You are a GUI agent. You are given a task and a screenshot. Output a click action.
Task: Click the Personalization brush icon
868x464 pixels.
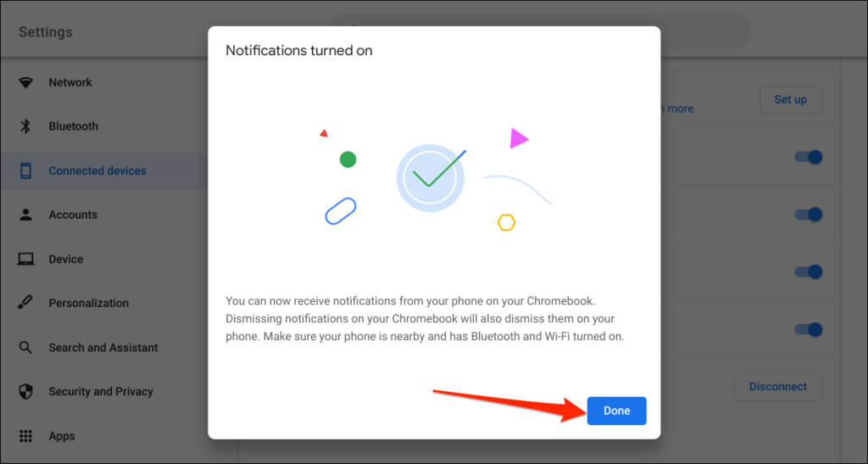pos(25,303)
